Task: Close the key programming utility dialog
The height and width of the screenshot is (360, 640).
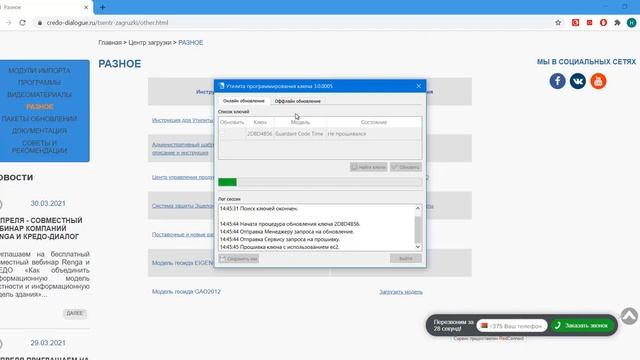Action: pyautogui.click(x=418, y=86)
